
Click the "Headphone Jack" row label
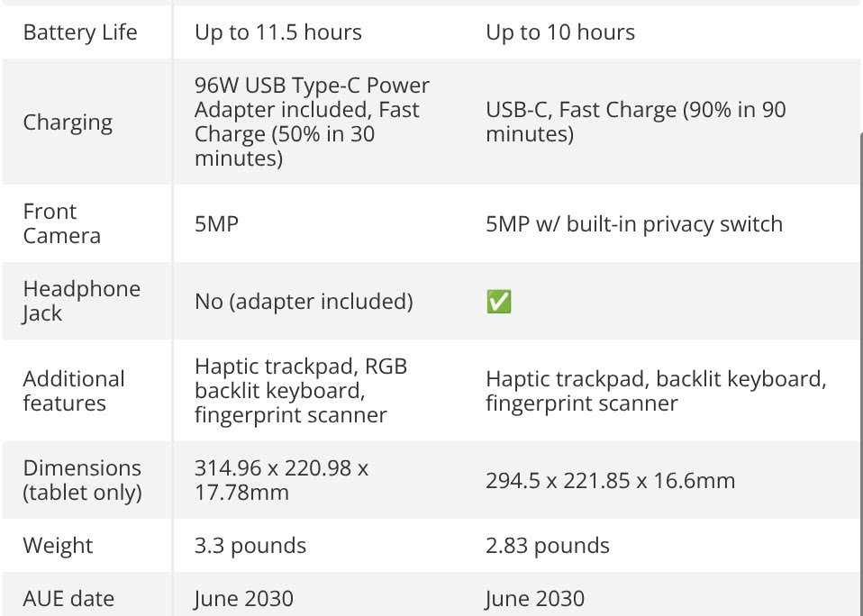(81, 301)
